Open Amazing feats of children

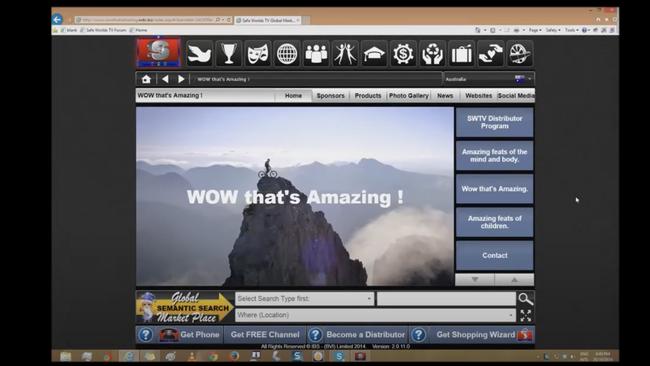(x=495, y=222)
